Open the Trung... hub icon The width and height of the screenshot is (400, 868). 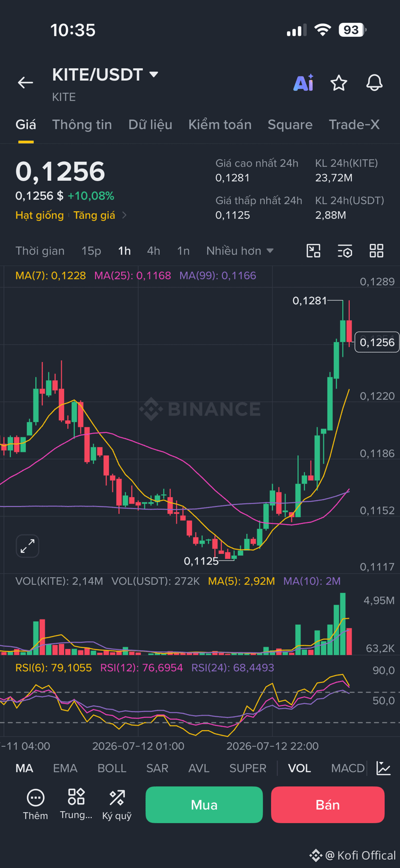(76, 805)
